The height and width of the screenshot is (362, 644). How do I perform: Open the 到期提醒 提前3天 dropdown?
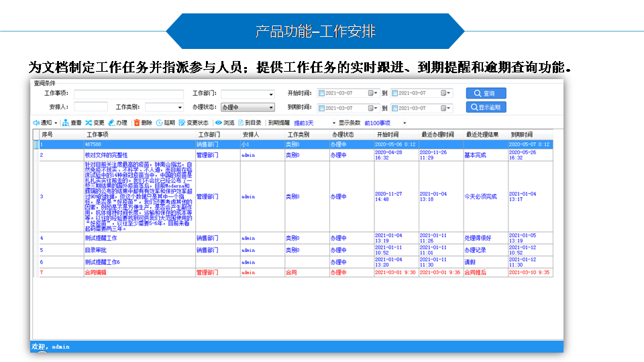(x=334, y=123)
